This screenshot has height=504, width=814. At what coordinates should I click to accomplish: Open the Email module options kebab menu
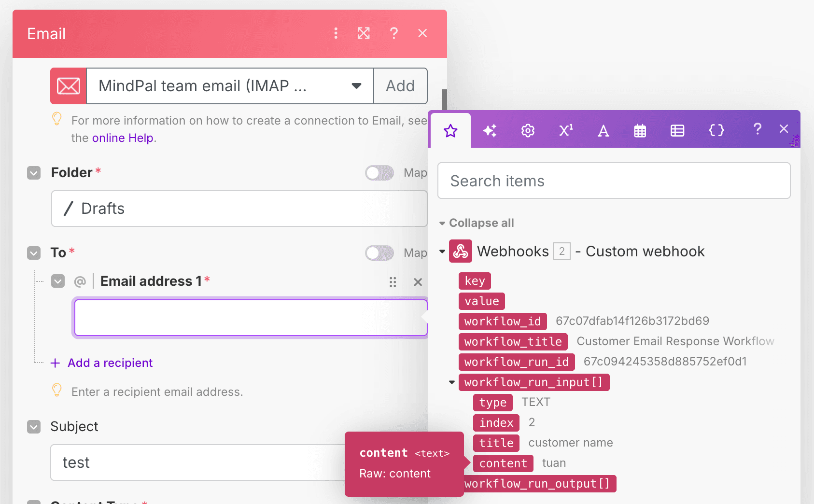[x=336, y=33]
